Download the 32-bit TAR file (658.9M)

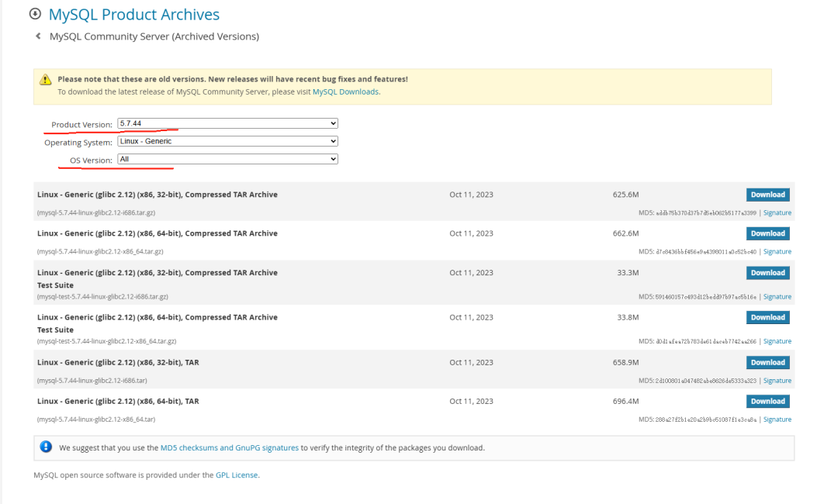click(x=767, y=362)
